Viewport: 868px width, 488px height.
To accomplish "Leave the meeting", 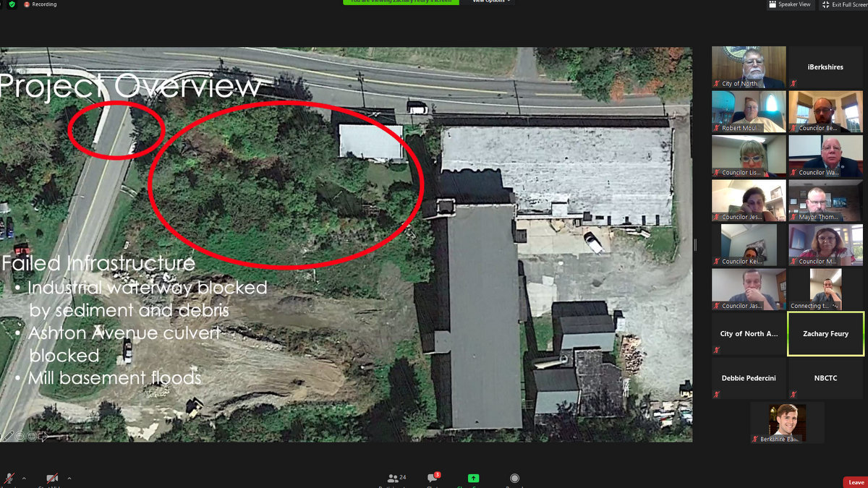I will pyautogui.click(x=856, y=482).
